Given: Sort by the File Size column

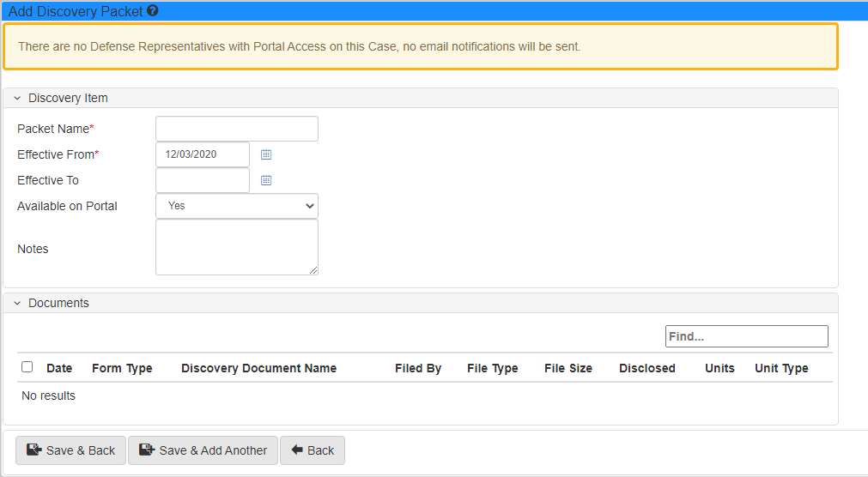Looking at the screenshot, I should pos(568,368).
